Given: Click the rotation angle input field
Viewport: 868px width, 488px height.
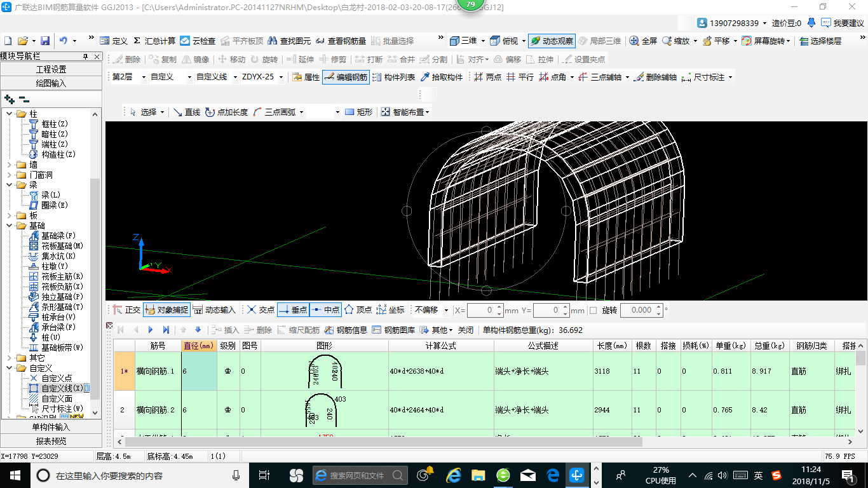Looking at the screenshot, I should coord(641,310).
